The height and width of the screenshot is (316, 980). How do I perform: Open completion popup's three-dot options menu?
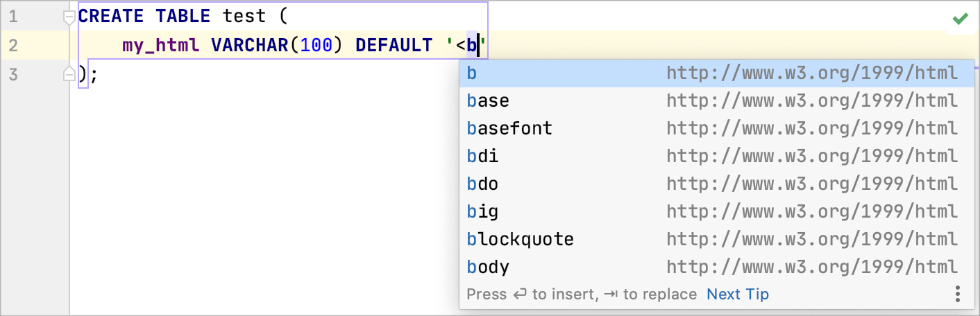click(957, 294)
